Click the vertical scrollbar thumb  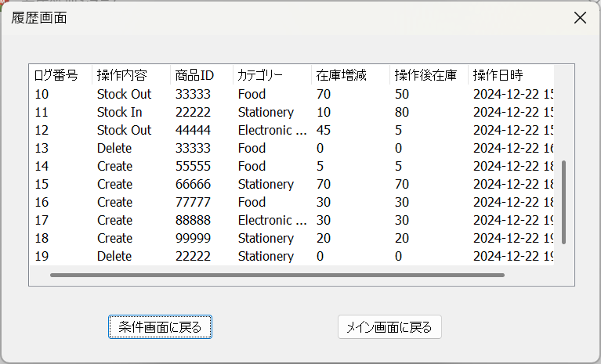(x=563, y=204)
